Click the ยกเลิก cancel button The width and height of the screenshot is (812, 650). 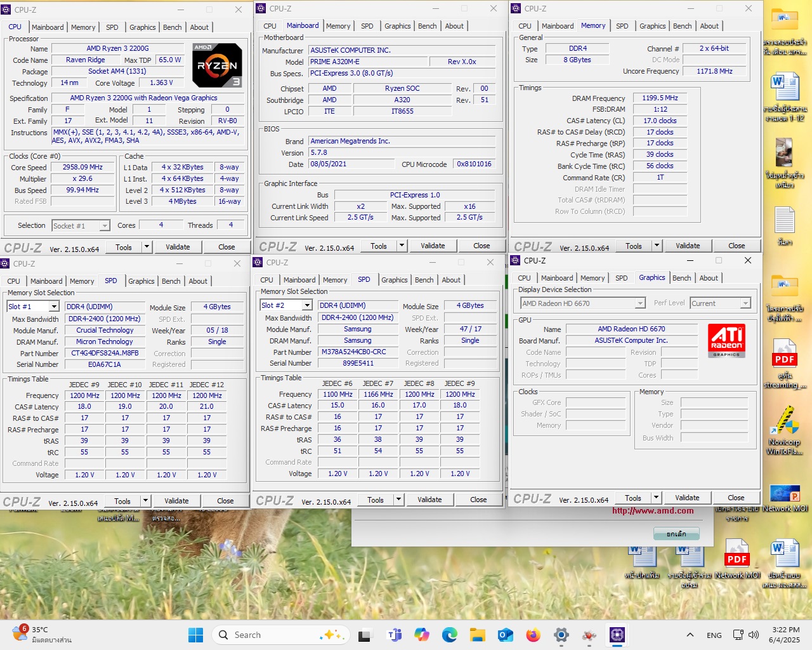click(676, 534)
